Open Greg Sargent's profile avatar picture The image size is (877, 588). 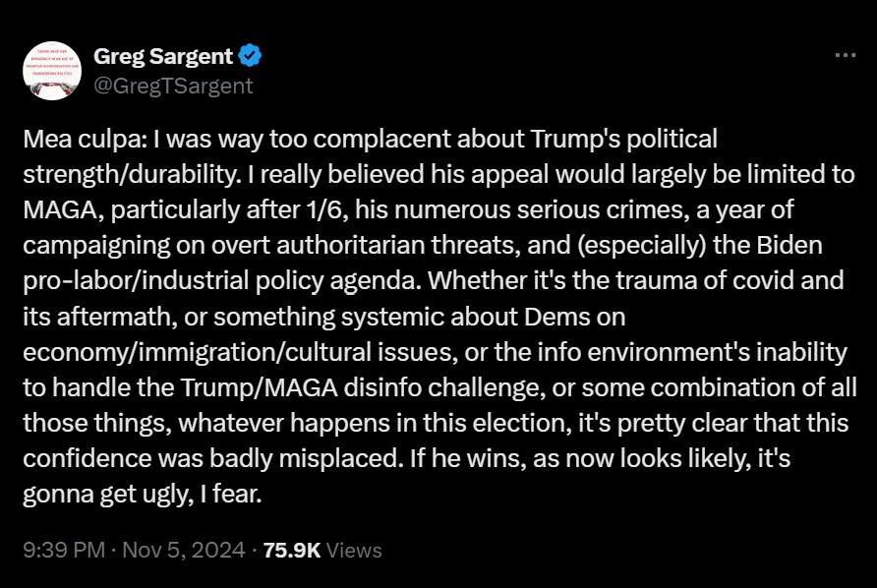tap(52, 72)
